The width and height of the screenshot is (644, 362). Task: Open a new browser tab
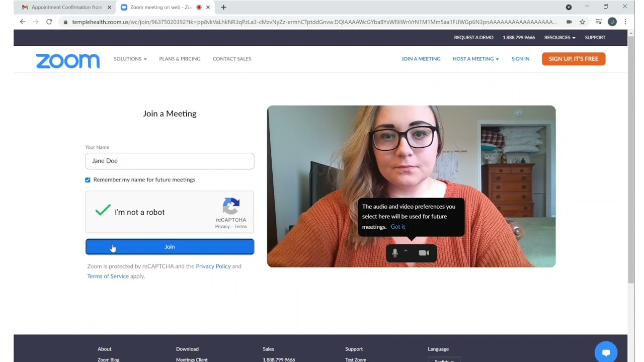point(223,7)
